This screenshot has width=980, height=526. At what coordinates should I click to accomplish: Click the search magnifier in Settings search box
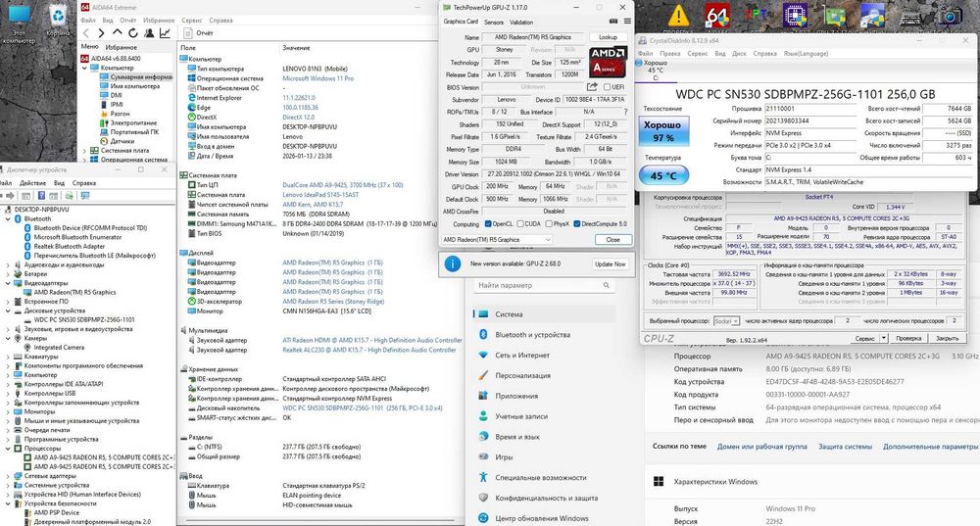607,285
